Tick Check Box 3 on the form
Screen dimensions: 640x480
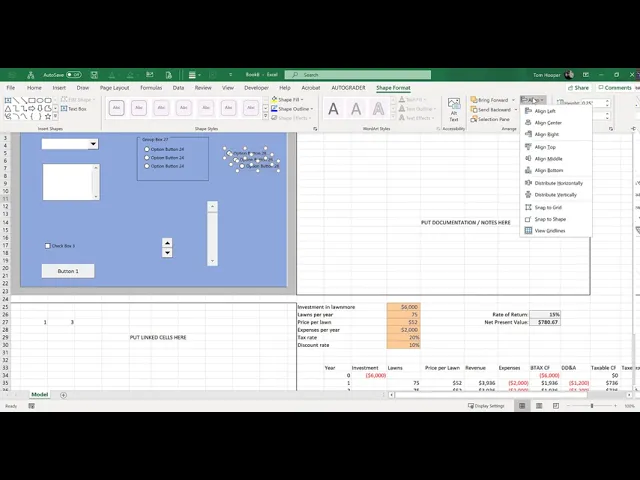pyautogui.click(x=48, y=246)
